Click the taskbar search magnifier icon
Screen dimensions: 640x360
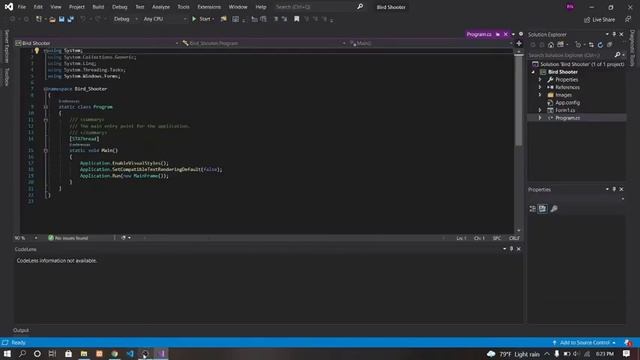pyautogui.click(x=22, y=353)
